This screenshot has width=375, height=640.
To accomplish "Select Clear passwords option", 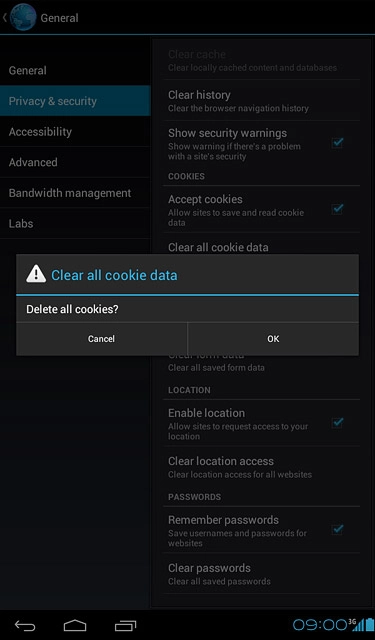I will coord(261,573).
